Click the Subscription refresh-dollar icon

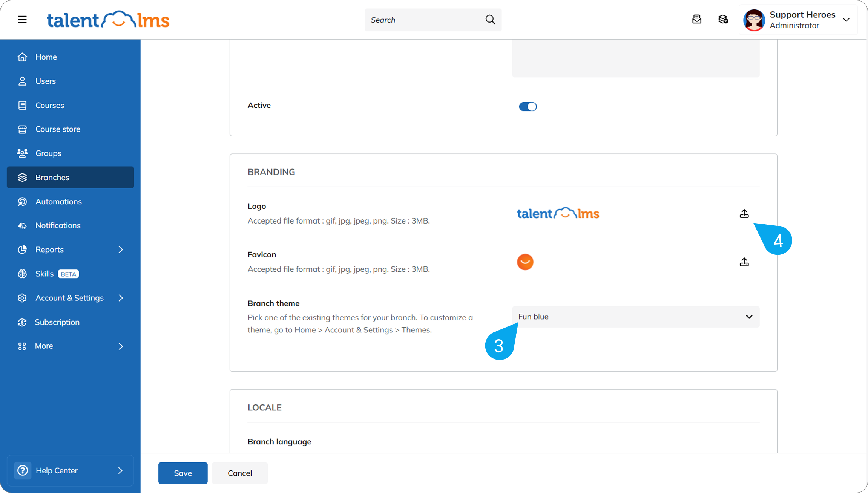pyautogui.click(x=22, y=322)
